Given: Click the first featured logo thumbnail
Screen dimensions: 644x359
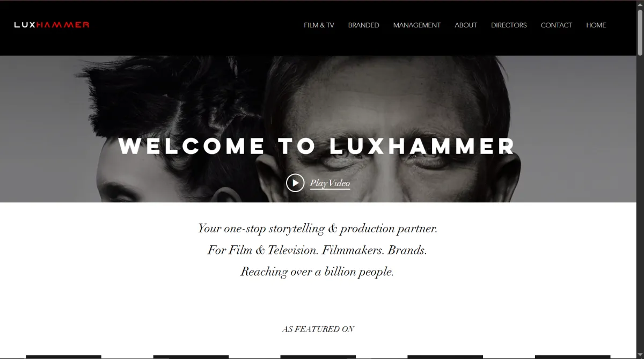Looking at the screenshot, I should (x=63, y=357).
